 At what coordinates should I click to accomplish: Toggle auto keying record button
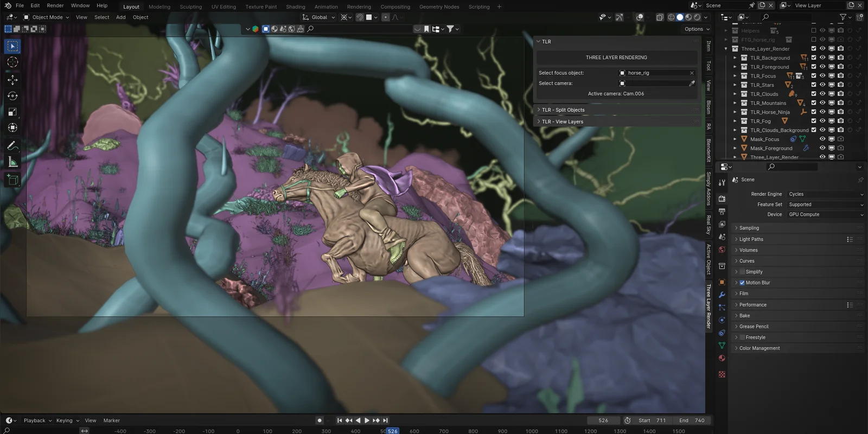click(320, 420)
